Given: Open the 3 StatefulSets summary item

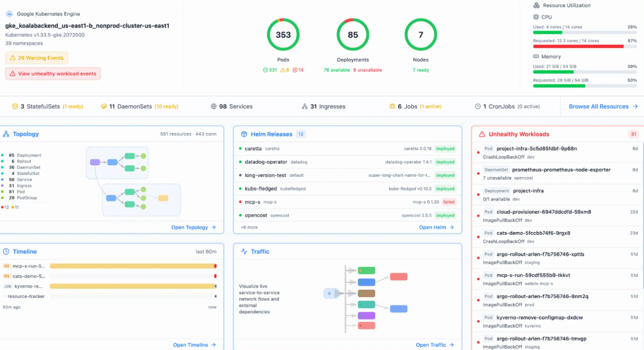Looking at the screenshot, I should coord(47,107).
